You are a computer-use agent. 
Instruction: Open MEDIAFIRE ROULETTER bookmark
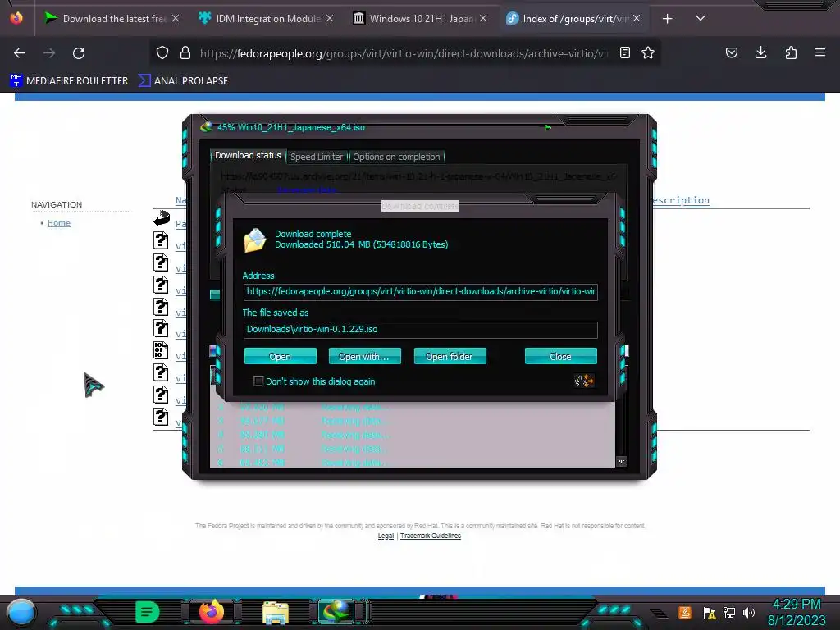coord(69,81)
